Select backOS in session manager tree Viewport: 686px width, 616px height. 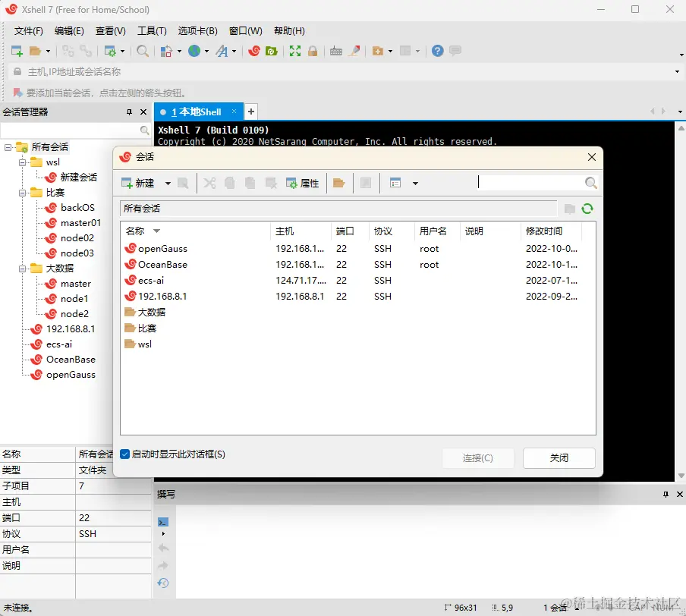coord(77,208)
